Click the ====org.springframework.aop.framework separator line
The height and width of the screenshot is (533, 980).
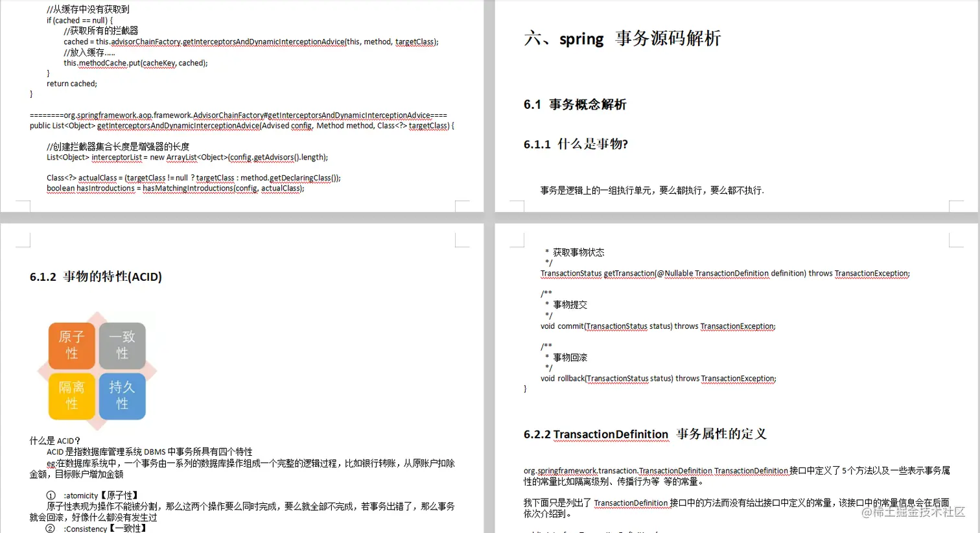[238, 115]
